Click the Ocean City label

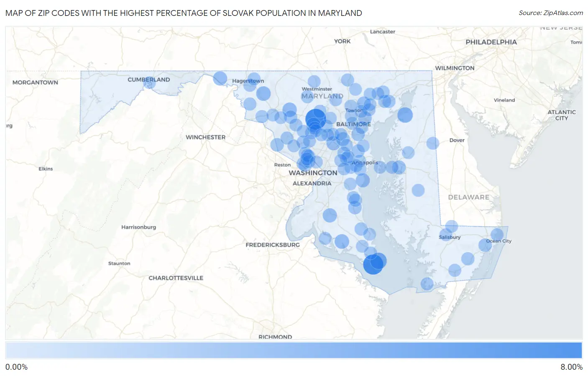pyautogui.click(x=499, y=241)
